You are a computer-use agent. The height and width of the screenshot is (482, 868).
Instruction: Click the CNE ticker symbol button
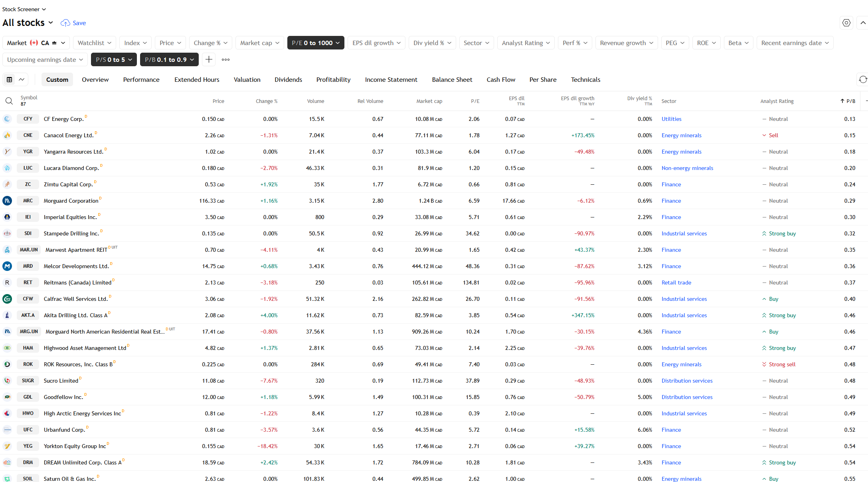tap(28, 135)
